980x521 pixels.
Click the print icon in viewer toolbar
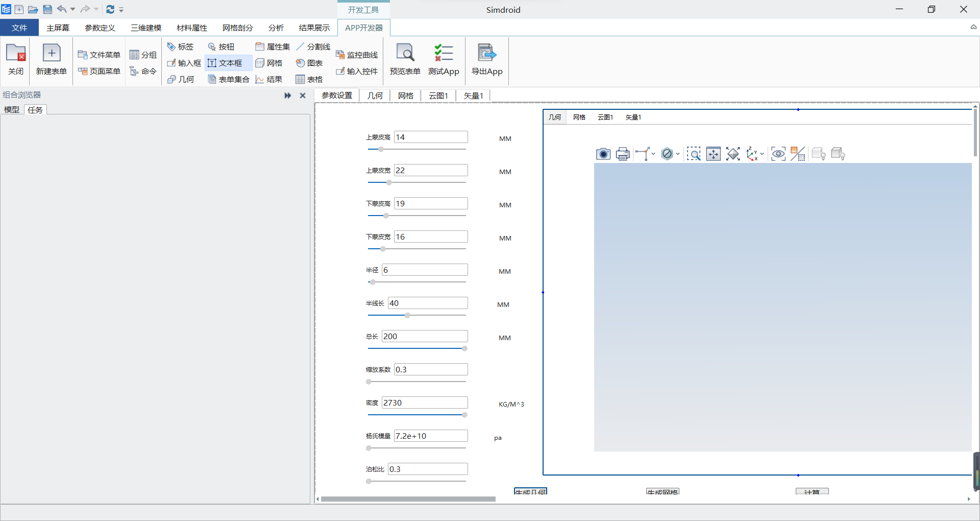[623, 154]
